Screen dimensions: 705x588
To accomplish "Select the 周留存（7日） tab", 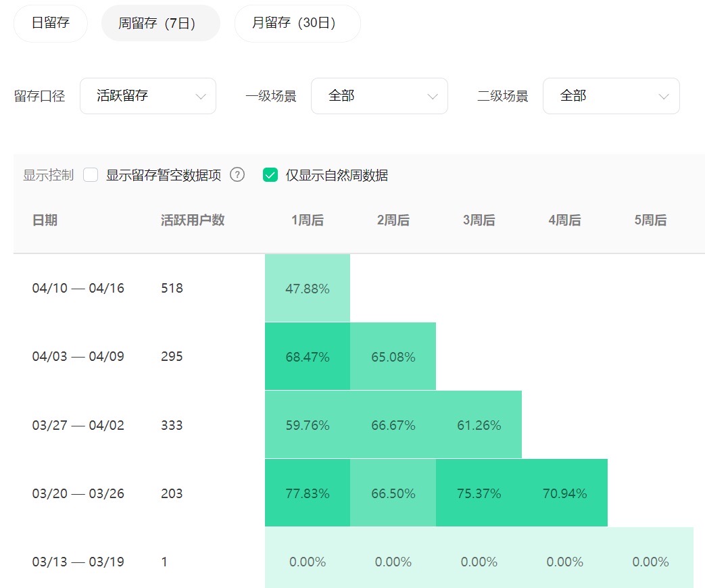I will tap(160, 24).
